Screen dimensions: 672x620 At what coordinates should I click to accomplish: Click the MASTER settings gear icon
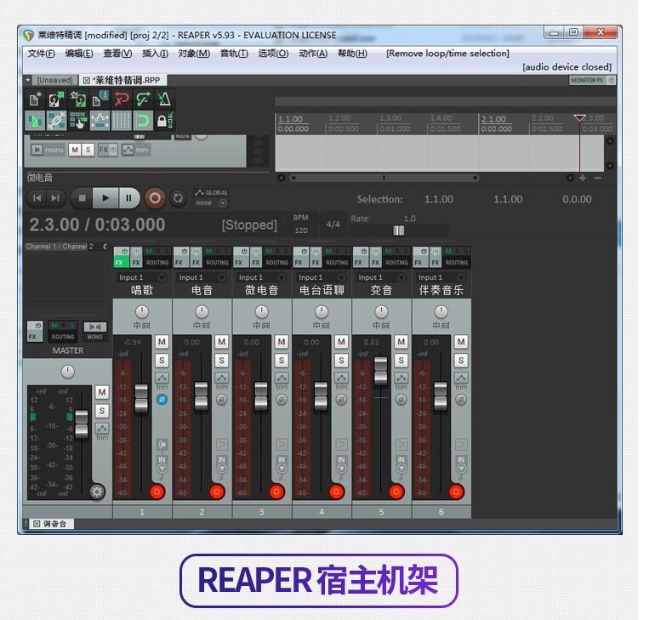coord(97,492)
